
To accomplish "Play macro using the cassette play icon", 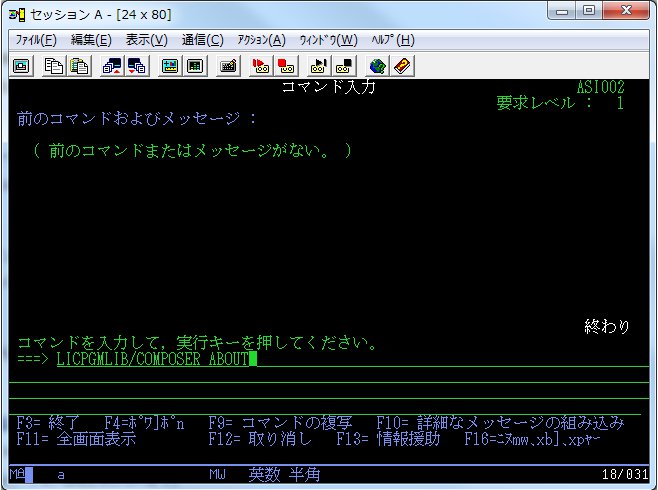I will (319, 66).
